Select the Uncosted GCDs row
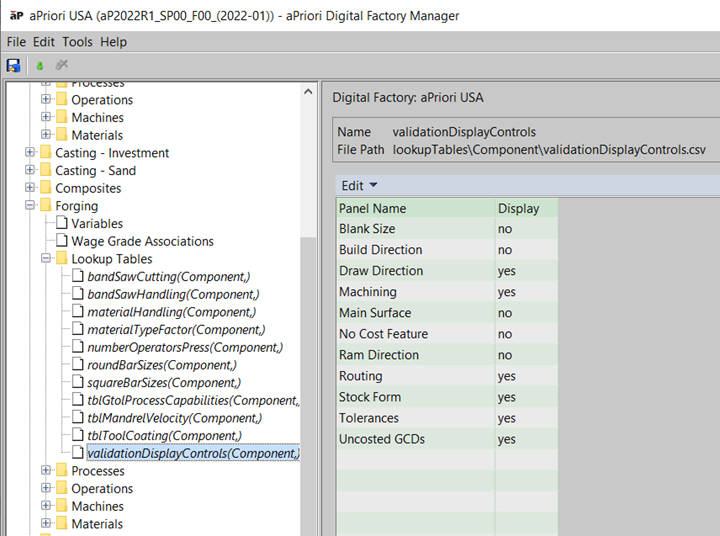 coord(447,439)
